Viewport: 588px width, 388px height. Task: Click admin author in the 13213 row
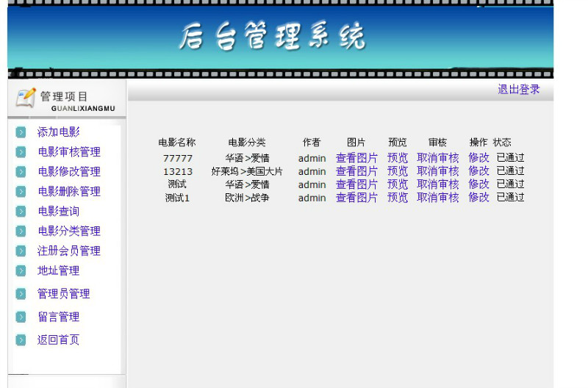(x=312, y=172)
